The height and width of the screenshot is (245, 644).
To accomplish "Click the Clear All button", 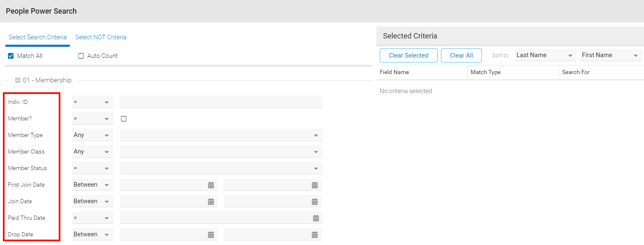I will point(462,55).
